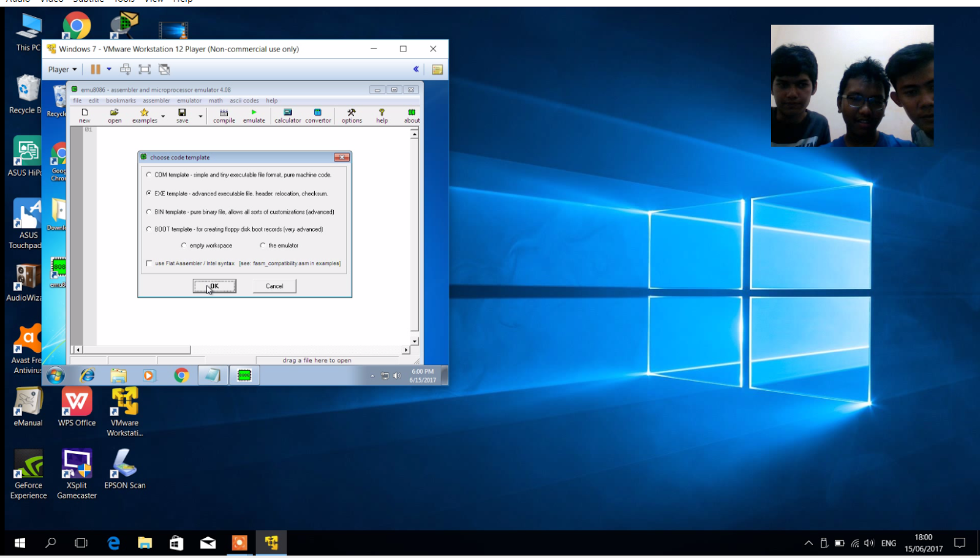
Task: Select the EXE template radio option
Action: [149, 193]
